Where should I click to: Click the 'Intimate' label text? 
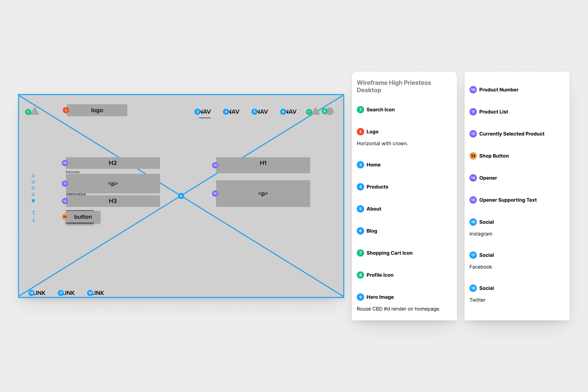point(73,172)
